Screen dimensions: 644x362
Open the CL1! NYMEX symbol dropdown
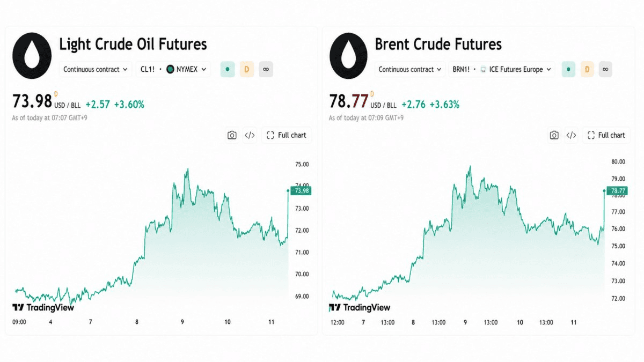173,69
